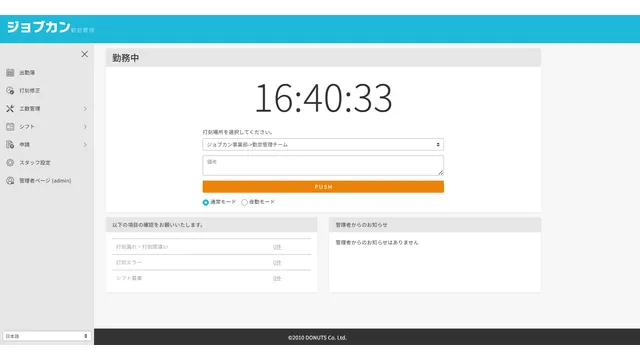
Task: Click the 打刻エラー row label
Action: tap(129, 262)
